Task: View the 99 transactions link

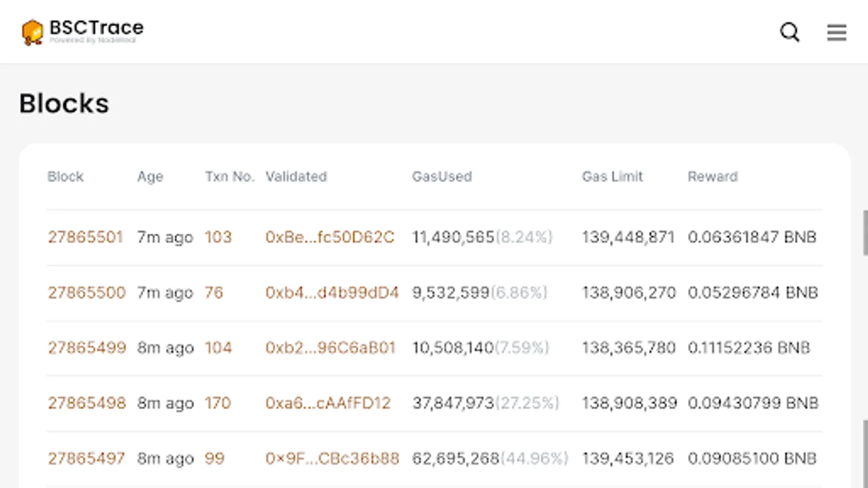Action: click(214, 459)
